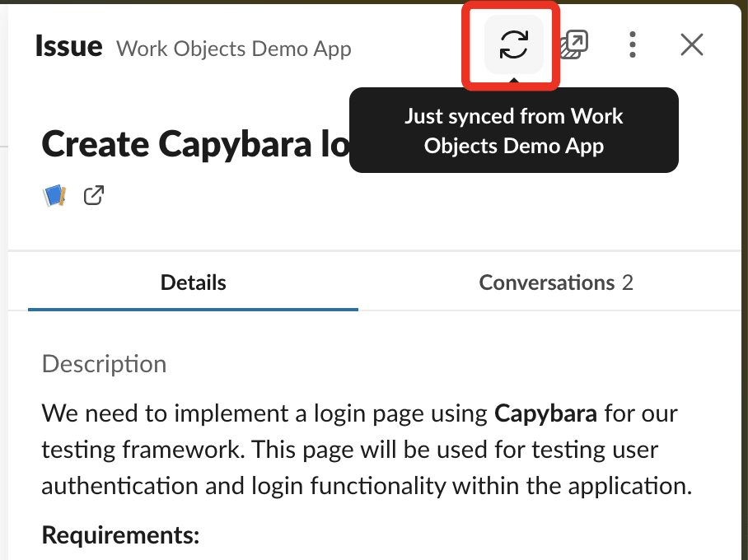Click the refresh arrows to re-sync the issue

coord(513,44)
